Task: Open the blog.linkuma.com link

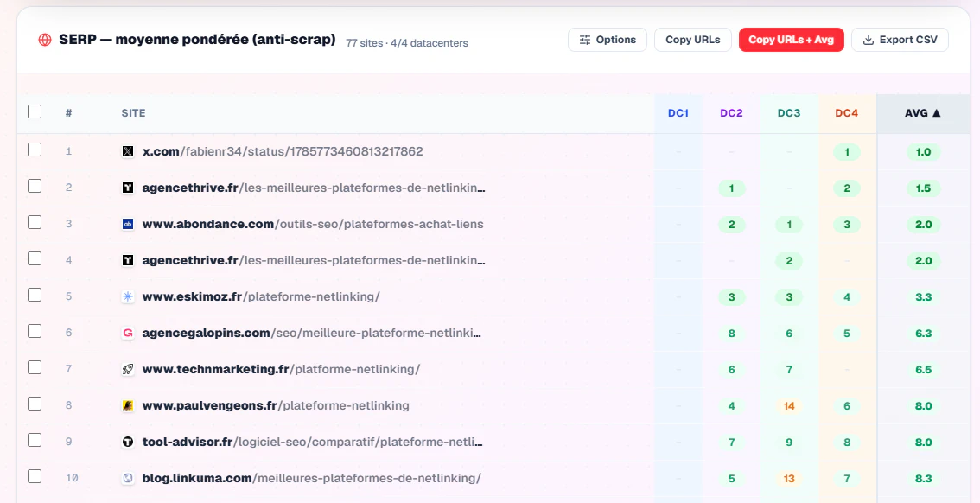Action: 312,478
